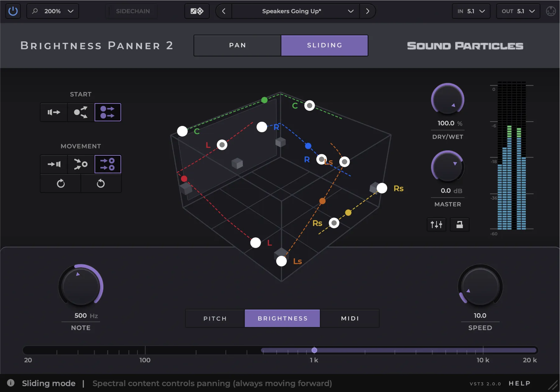
Task: Click the white Ls speaker node at bottom
Action: (281, 261)
